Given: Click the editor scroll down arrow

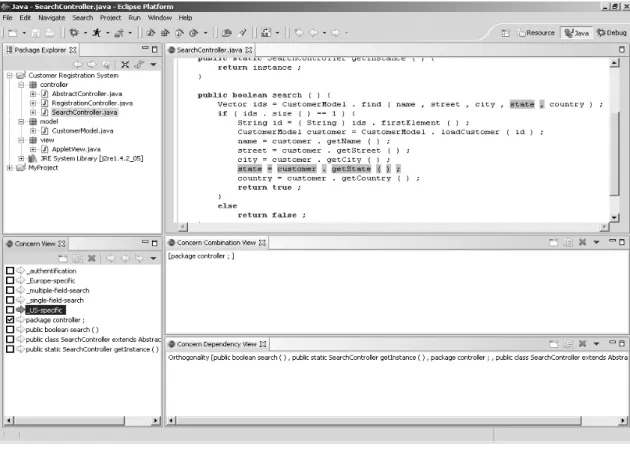Looking at the screenshot, I should tap(614, 217).
